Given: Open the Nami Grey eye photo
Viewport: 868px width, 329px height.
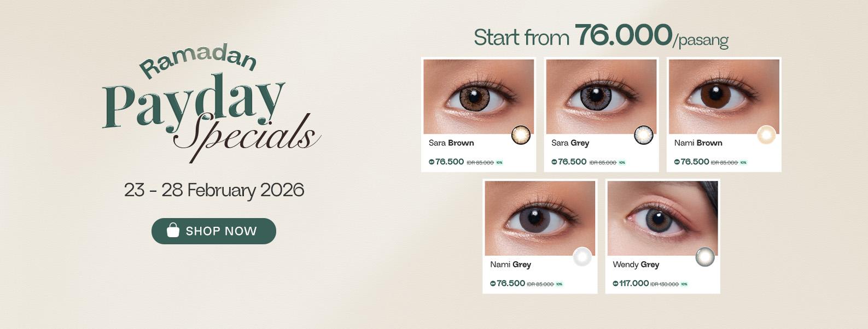Looking at the screenshot, I should 540,219.
